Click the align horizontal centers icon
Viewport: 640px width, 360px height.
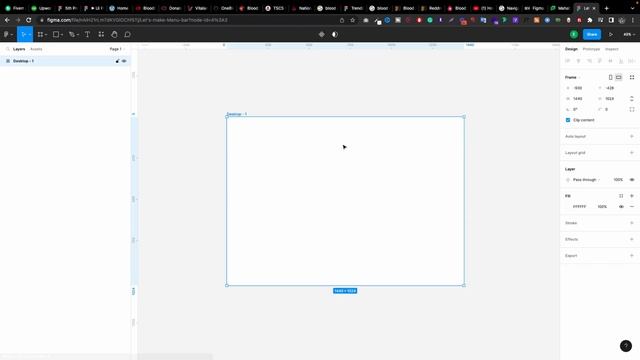coord(578,61)
